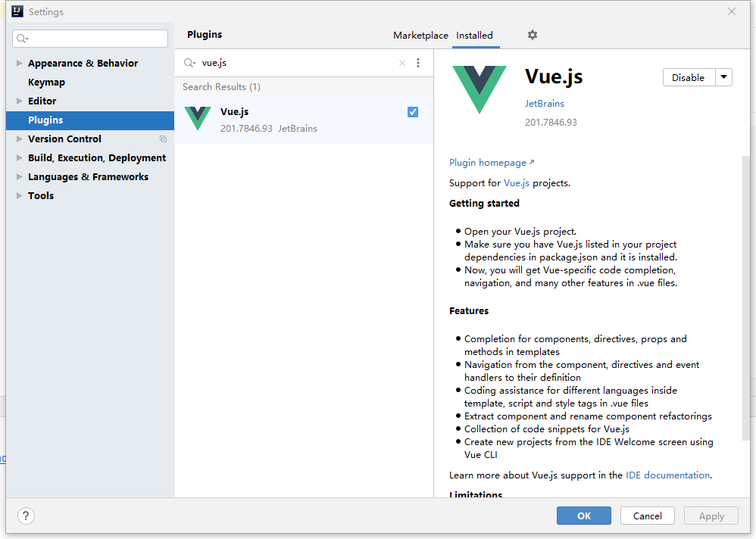
Task: Open the JetBrains vendor link
Action: pyautogui.click(x=545, y=103)
